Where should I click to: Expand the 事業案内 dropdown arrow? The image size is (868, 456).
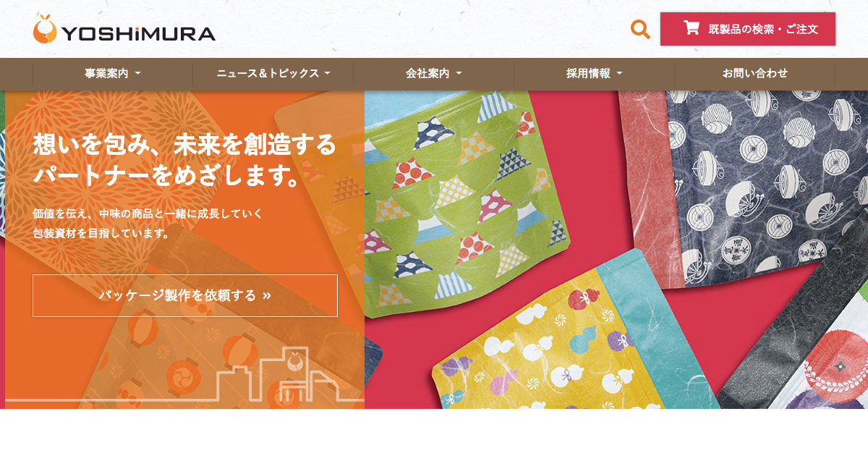click(137, 73)
